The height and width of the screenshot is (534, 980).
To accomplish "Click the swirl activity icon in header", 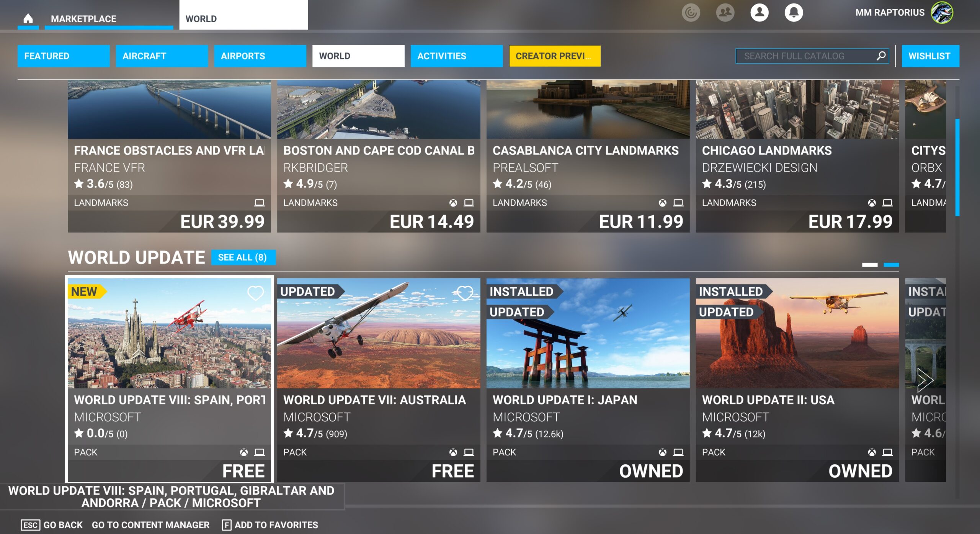I will click(x=691, y=13).
